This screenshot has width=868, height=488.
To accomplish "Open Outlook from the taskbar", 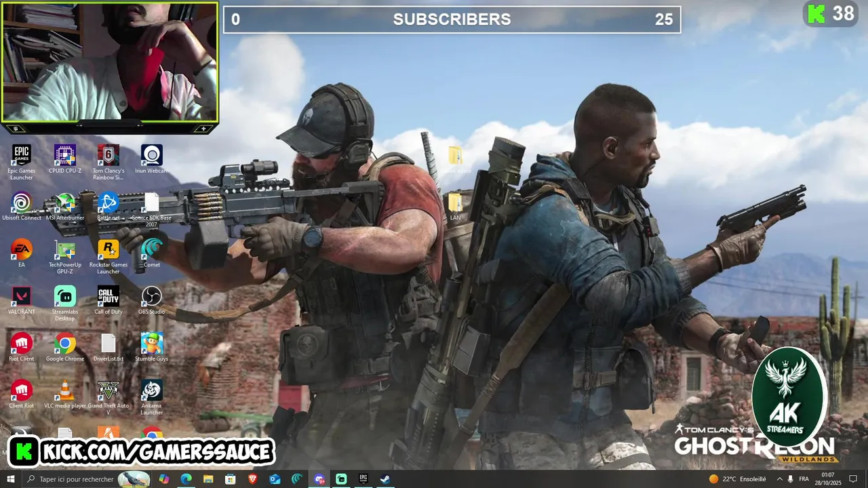I will tap(275, 479).
